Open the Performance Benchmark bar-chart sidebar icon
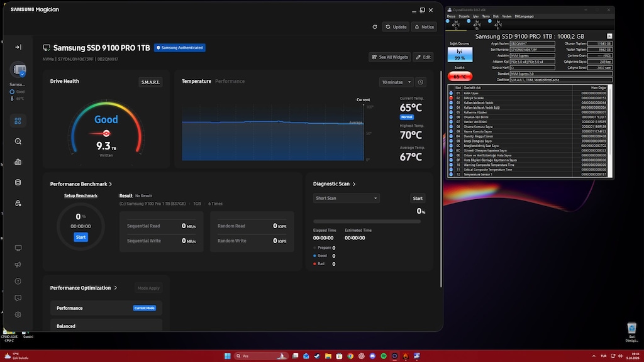 [x=18, y=162]
